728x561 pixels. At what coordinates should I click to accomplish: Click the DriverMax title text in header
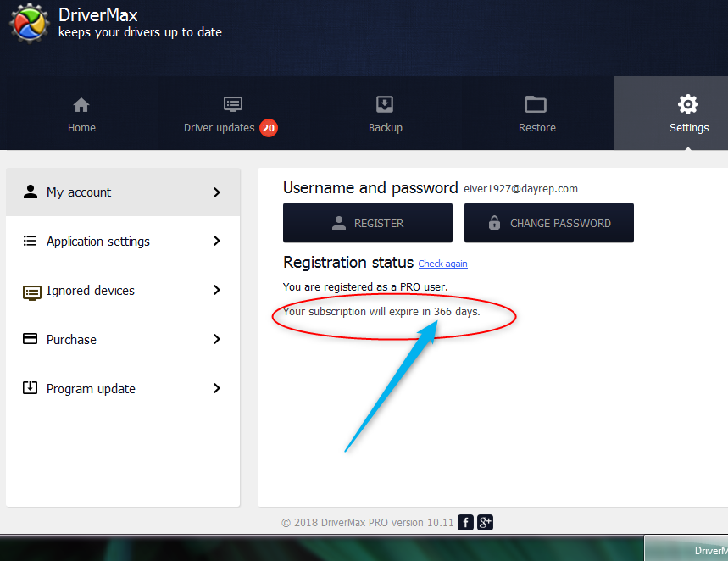pos(98,15)
